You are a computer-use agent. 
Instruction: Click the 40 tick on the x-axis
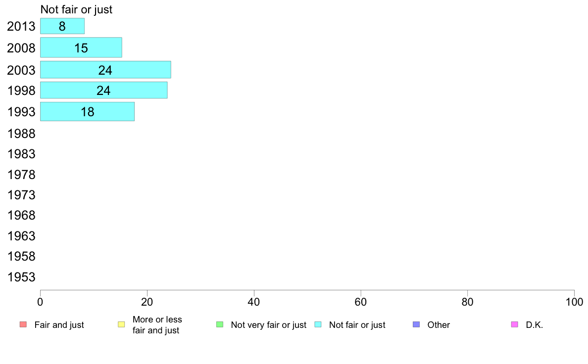click(254, 302)
